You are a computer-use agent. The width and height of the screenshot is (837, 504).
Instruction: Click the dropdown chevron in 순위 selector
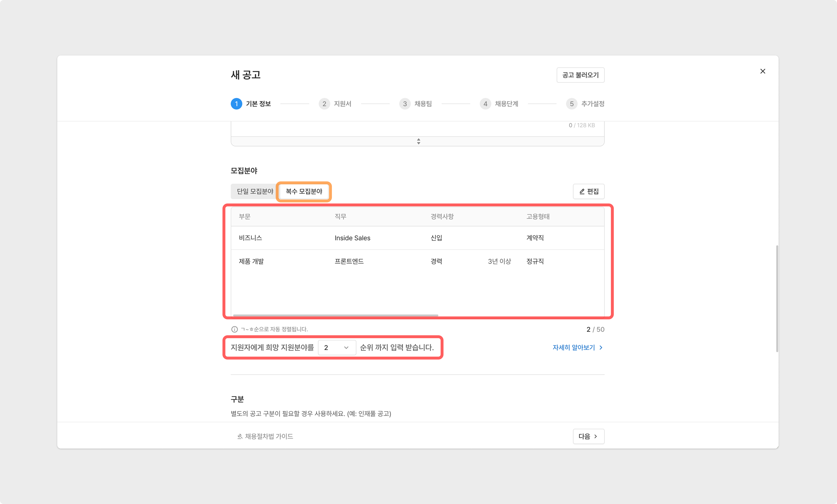(x=346, y=348)
